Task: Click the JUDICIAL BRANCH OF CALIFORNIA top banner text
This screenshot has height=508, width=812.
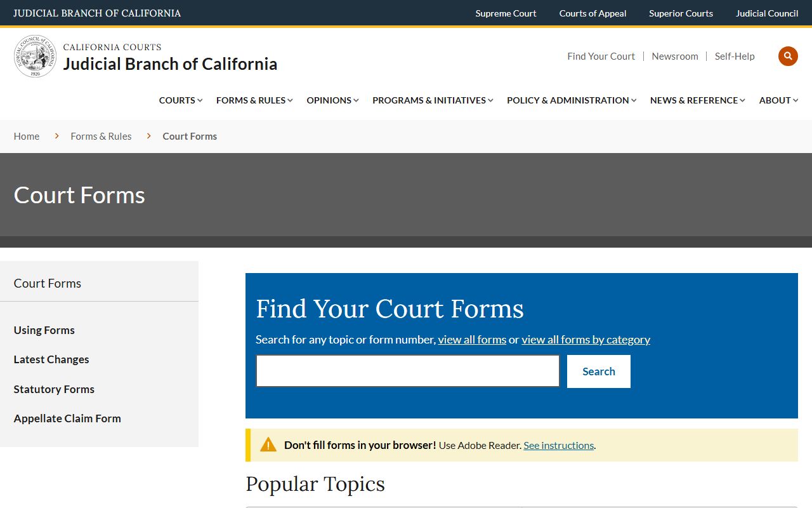Action: (x=97, y=13)
